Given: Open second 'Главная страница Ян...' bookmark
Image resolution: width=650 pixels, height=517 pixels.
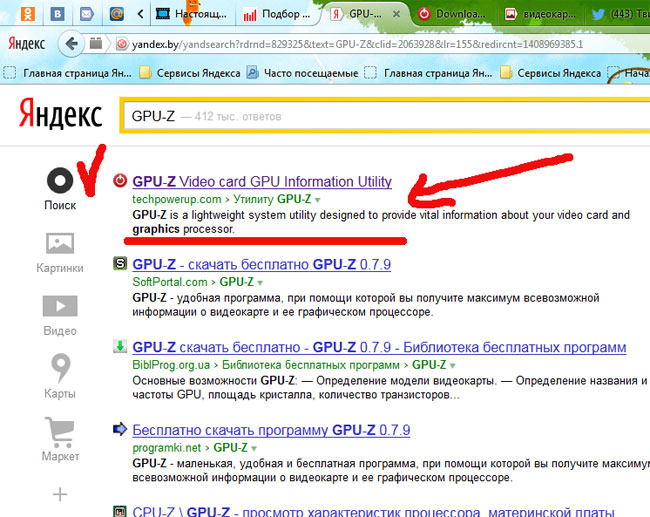Looking at the screenshot, I should [428, 73].
